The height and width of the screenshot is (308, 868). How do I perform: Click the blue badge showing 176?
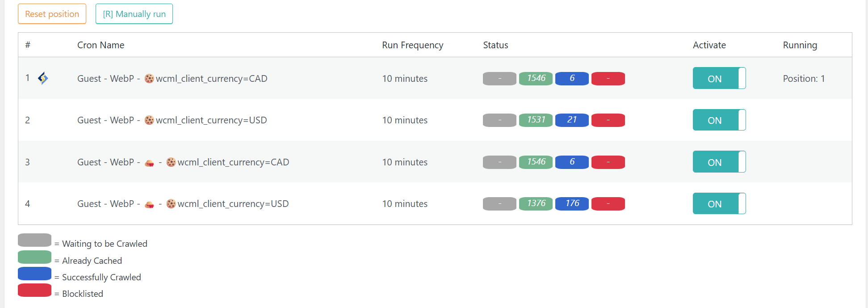click(572, 204)
